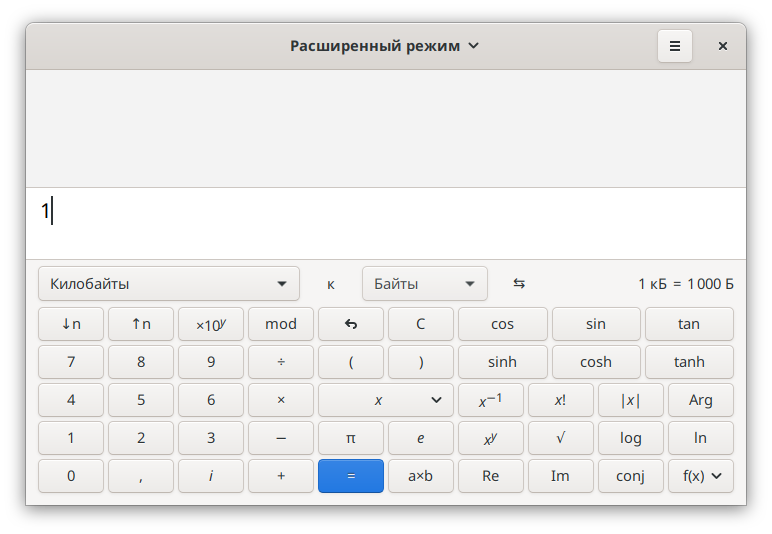Image resolution: width=772 pixels, height=534 pixels.
Task: Open the f(x) functions menu
Action: [x=701, y=476]
